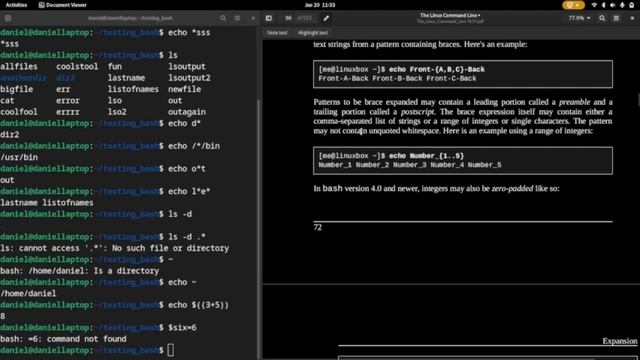Click 'allfiles' in ls output
Image resolution: width=640 pixels, height=360 pixels.
point(19,67)
